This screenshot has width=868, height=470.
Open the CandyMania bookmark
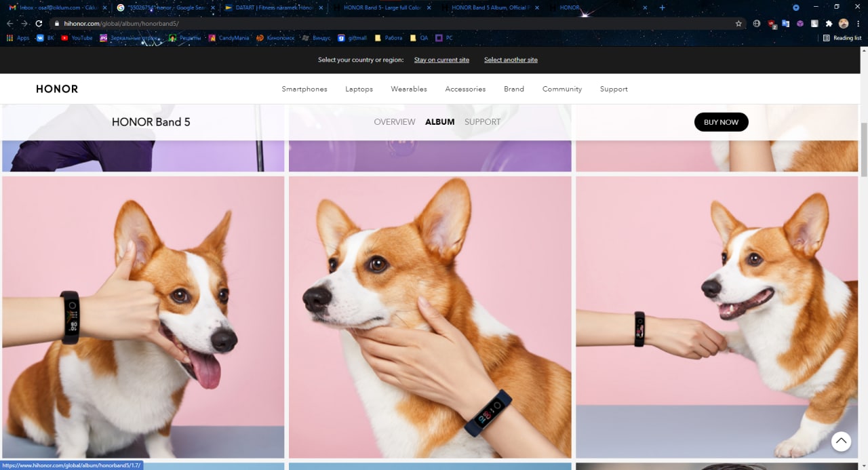pyautogui.click(x=229, y=38)
